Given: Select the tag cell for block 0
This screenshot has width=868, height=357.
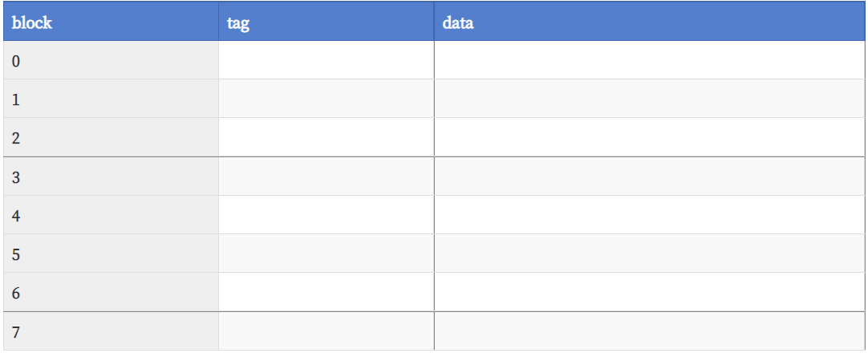Looking at the screenshot, I should (x=326, y=60).
